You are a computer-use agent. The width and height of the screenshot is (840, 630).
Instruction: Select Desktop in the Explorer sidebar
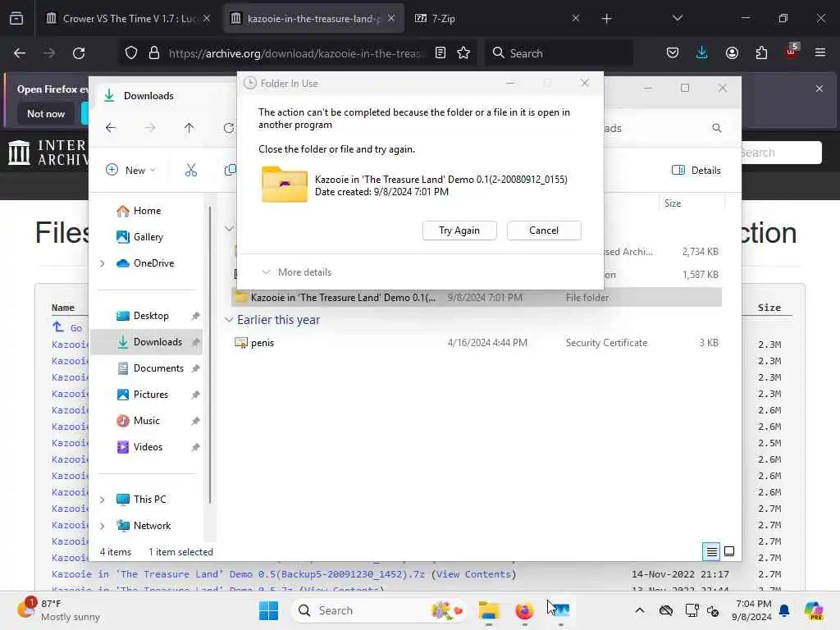(151, 316)
